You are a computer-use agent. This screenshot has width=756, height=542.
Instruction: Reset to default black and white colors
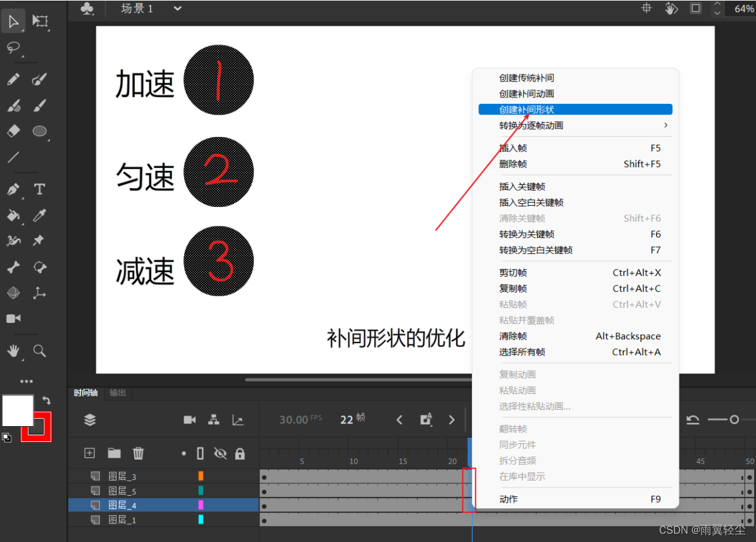(x=7, y=438)
